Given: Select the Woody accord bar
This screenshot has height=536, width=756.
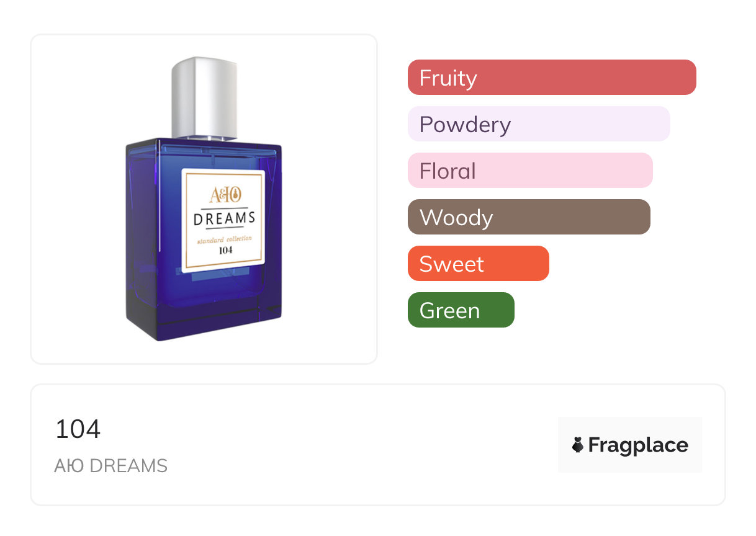Looking at the screenshot, I should [x=529, y=217].
